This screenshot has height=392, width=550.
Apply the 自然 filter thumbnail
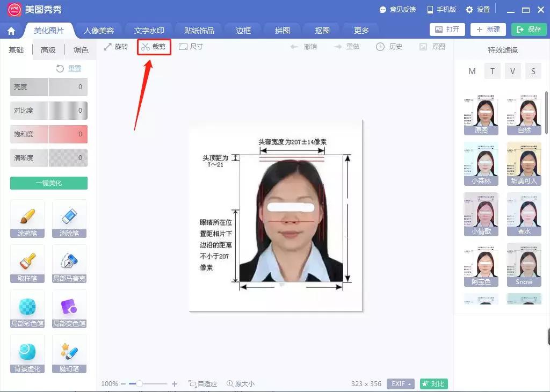point(524,114)
